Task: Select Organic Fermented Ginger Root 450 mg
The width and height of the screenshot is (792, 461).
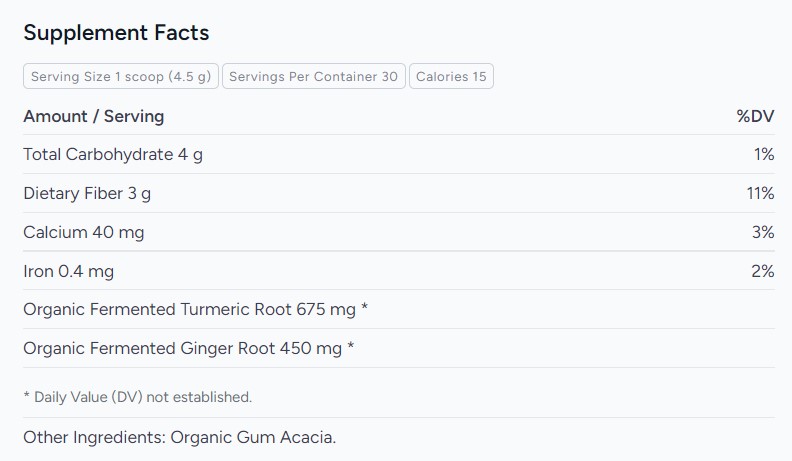Action: coord(182,348)
